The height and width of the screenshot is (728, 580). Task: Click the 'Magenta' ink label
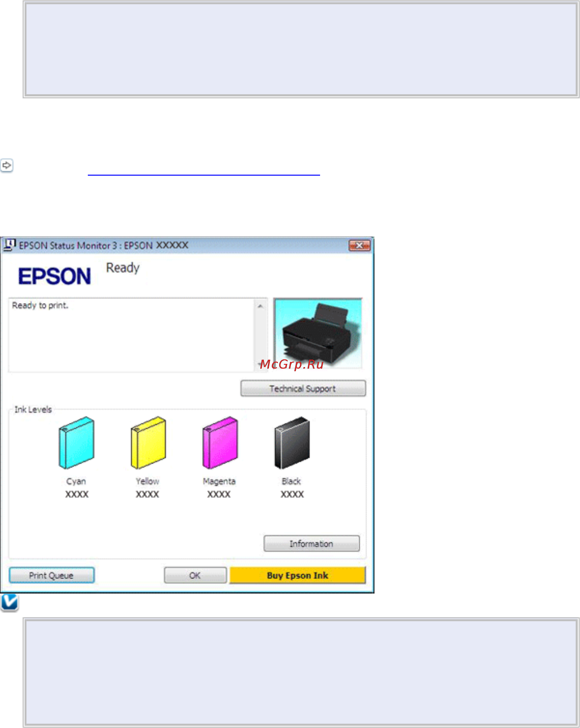point(219,482)
